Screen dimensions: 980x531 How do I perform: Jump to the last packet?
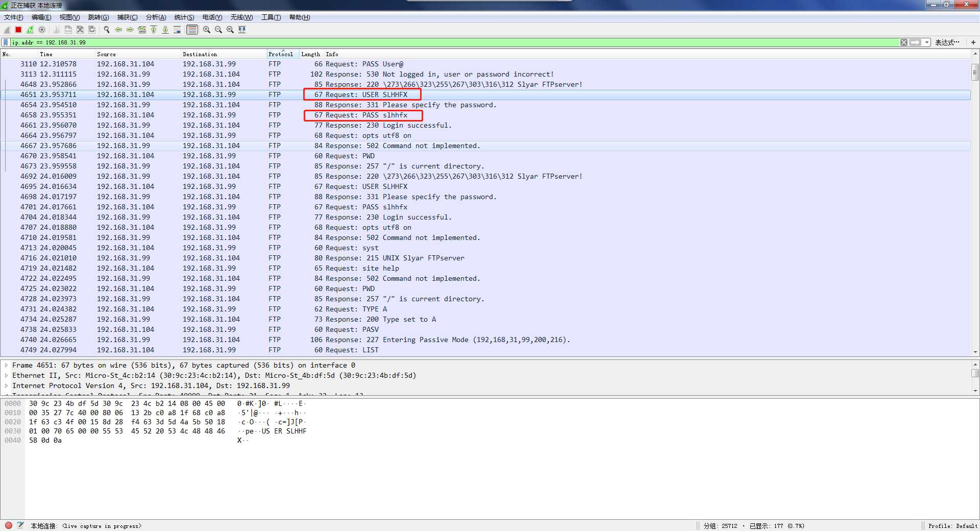pyautogui.click(x=165, y=30)
